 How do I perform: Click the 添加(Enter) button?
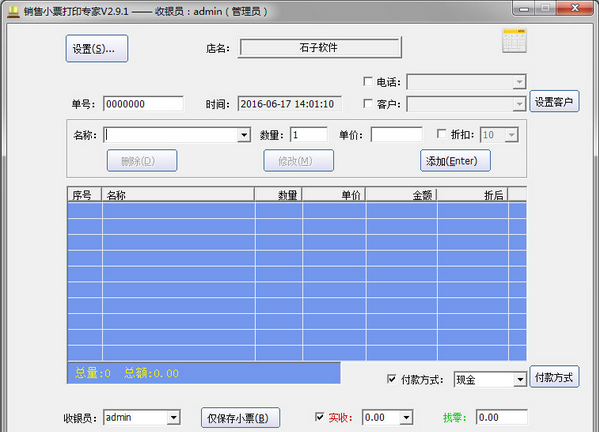tap(455, 161)
